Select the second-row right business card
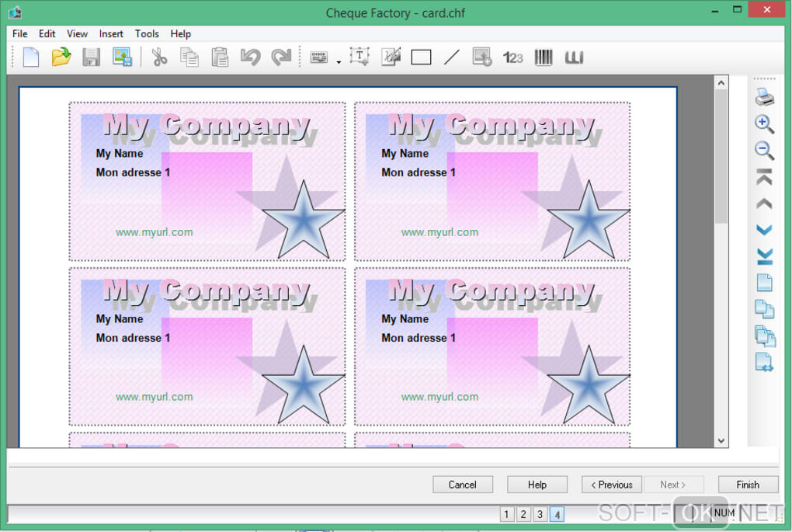This screenshot has width=792, height=532. click(492, 346)
